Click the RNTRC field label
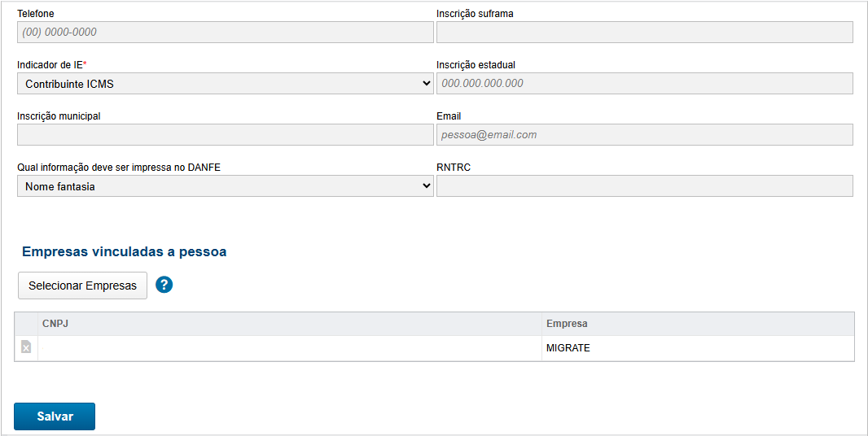868x436 pixels. click(454, 168)
